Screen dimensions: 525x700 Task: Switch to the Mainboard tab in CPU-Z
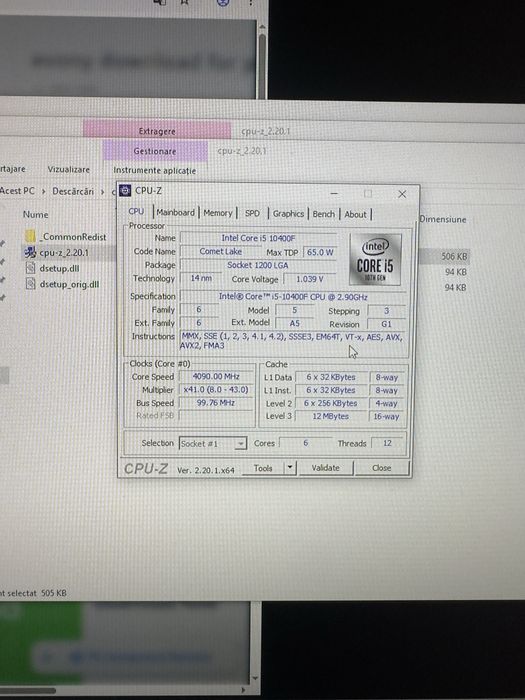coord(175,212)
